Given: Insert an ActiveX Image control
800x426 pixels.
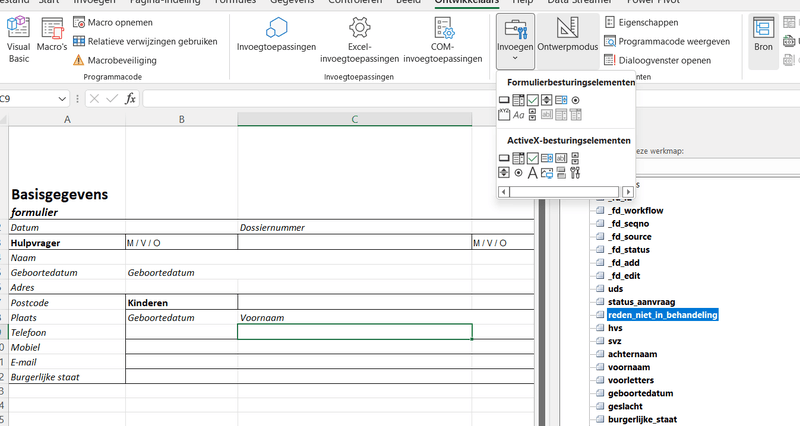Looking at the screenshot, I should tap(546, 173).
